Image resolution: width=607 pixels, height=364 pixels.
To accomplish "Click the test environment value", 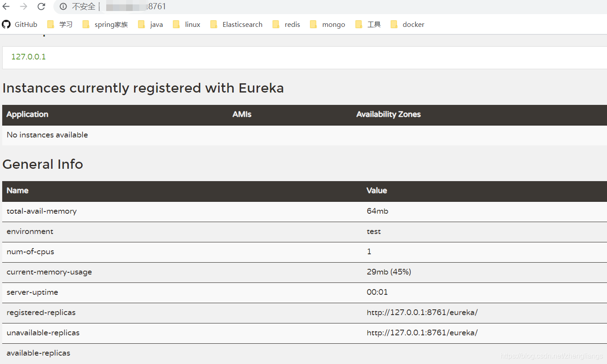I will (374, 232).
